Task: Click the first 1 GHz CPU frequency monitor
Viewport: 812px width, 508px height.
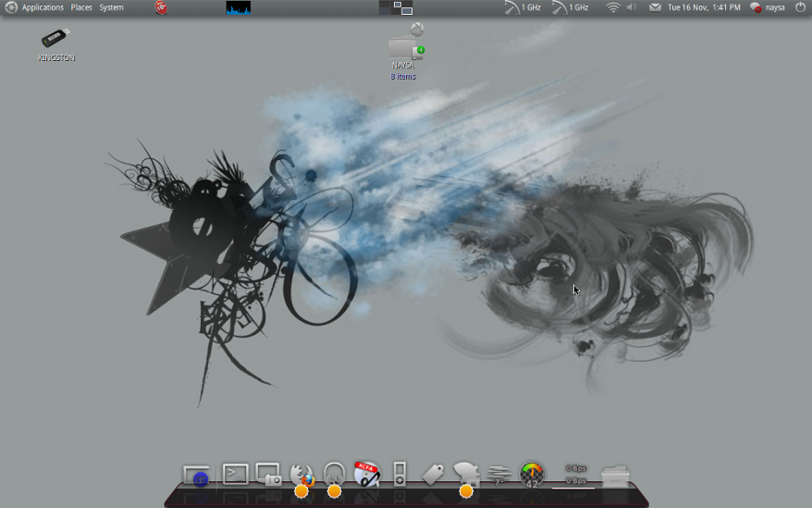Action: (523, 7)
